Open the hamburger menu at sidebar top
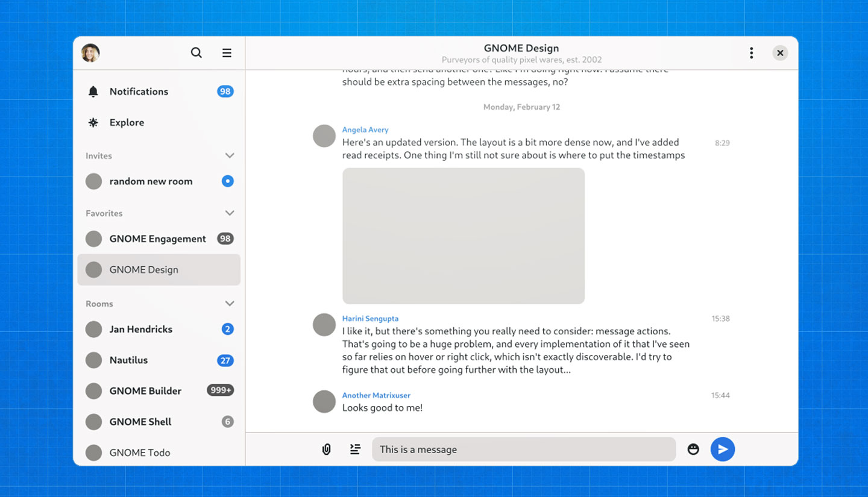This screenshot has height=497, width=868. pos(227,52)
